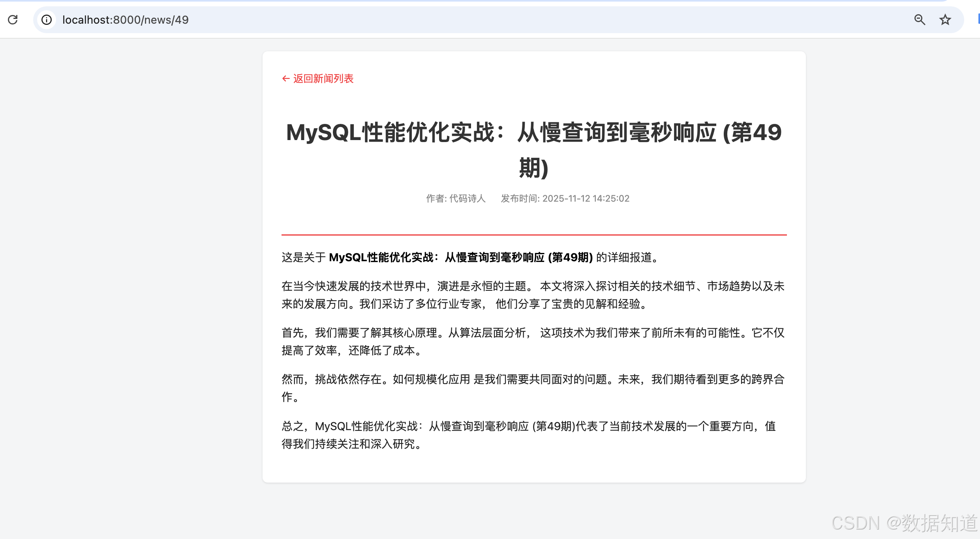Click the MySQL性能优化实战 article headline
This screenshot has width=980, height=539.
pos(534,132)
